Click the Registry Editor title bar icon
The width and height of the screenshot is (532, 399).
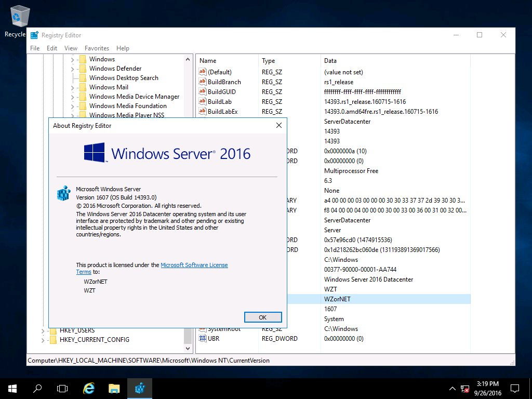click(x=34, y=35)
